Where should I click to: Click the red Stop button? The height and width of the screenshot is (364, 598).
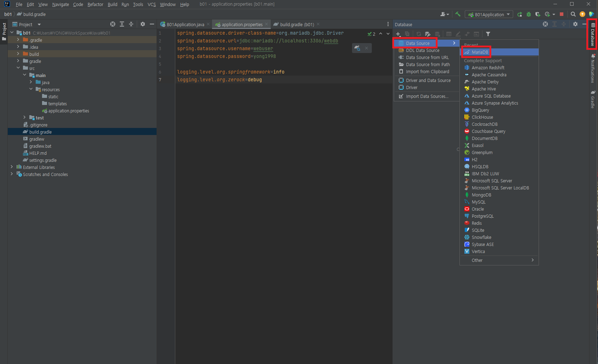tap(562, 14)
